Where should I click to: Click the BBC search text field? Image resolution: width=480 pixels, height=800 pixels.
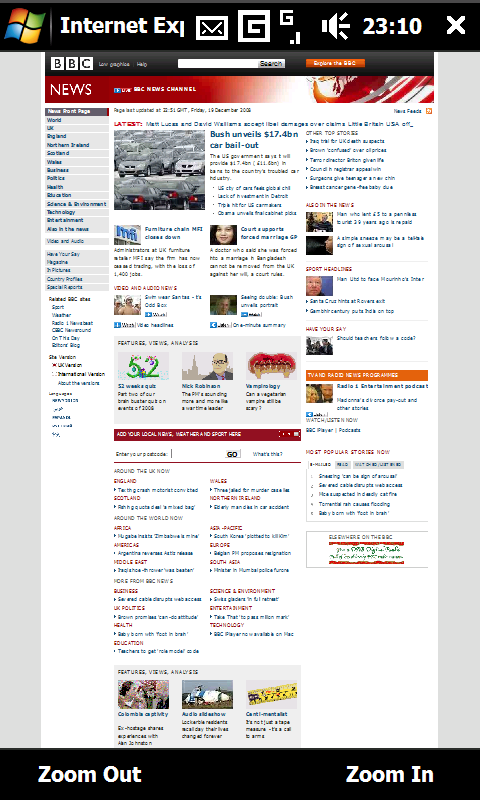click(218, 64)
